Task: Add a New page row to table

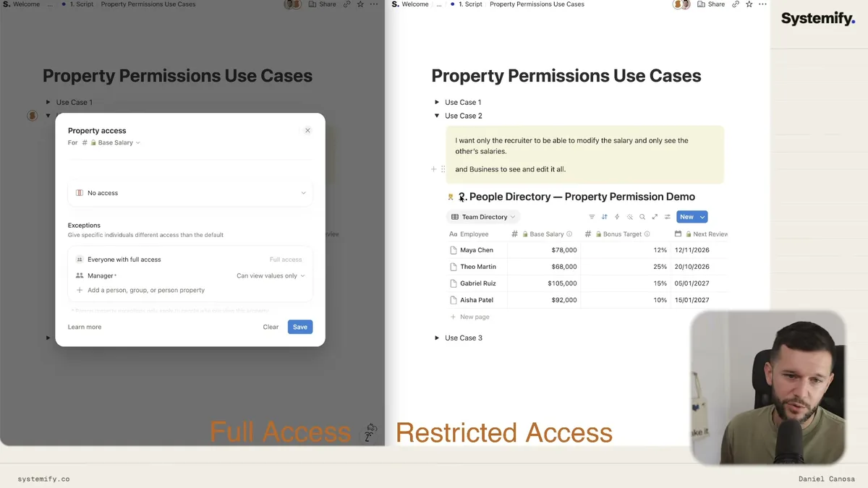Action: coord(470,317)
